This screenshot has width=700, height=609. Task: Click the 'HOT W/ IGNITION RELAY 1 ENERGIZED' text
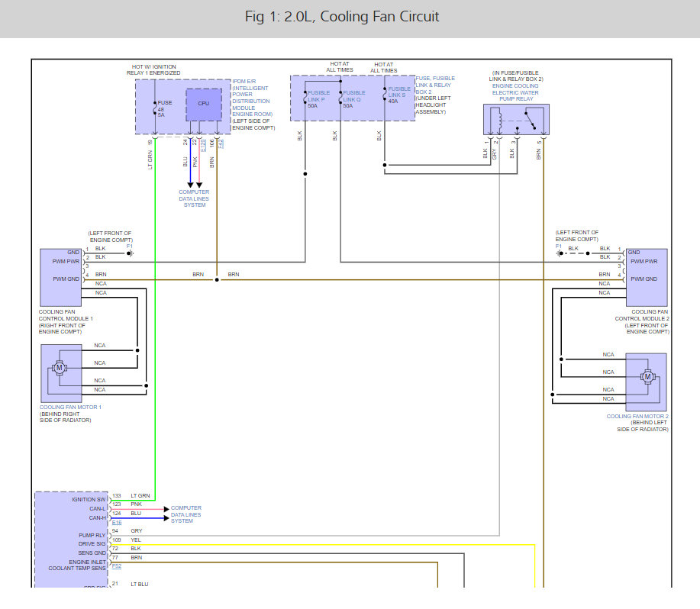tap(153, 69)
